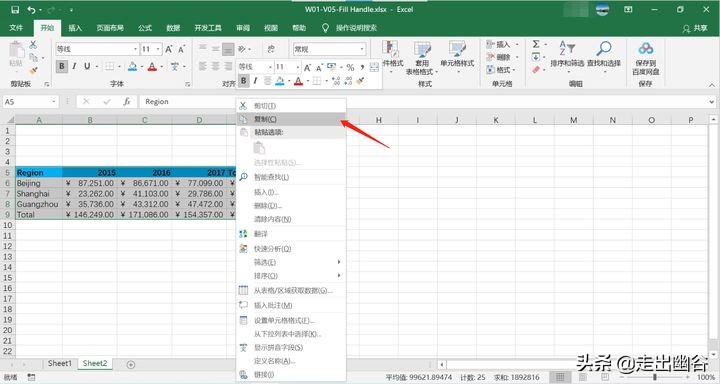Image resolution: width=720 pixels, height=384 pixels.
Task: Open the Font group dialog launcher
Action: coord(187,84)
